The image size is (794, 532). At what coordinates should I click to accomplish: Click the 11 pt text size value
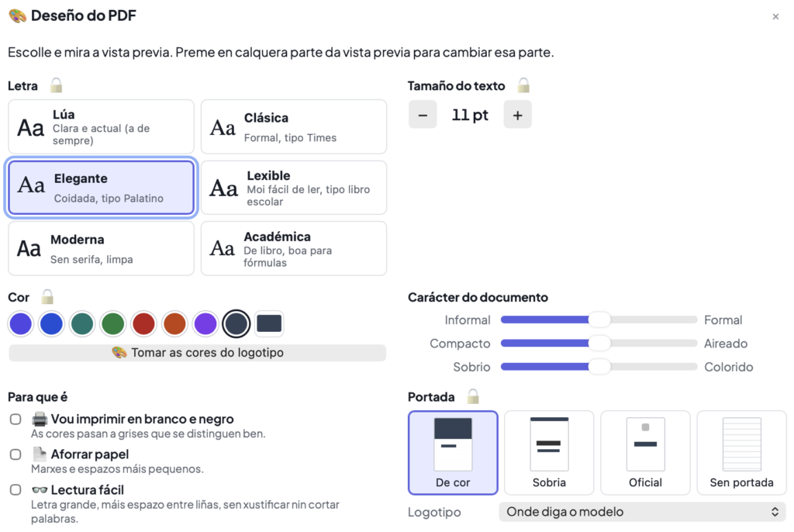tap(470, 115)
